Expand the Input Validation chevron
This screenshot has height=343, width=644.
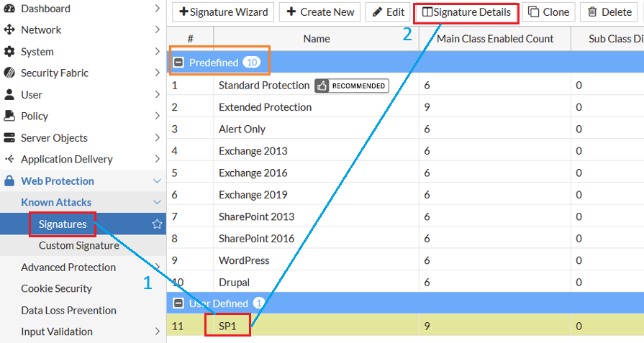pyautogui.click(x=158, y=331)
